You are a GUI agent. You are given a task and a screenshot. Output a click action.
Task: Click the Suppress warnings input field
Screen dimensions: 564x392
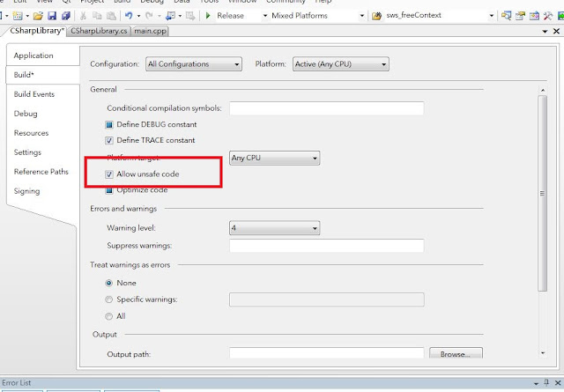point(327,246)
